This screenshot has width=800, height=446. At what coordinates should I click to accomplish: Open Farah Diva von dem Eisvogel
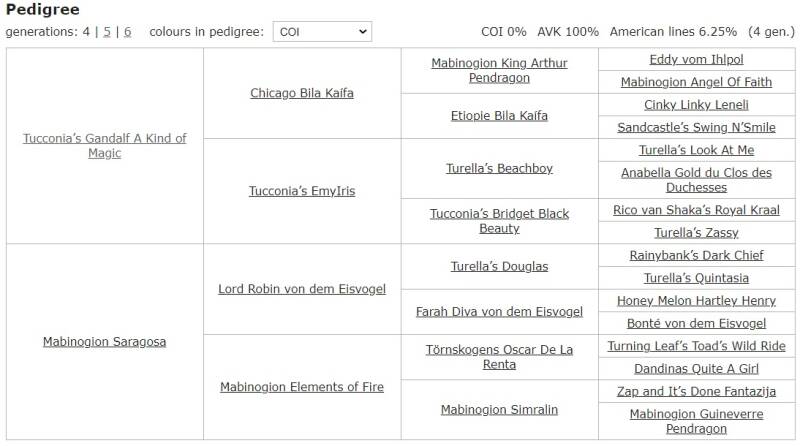tap(499, 312)
